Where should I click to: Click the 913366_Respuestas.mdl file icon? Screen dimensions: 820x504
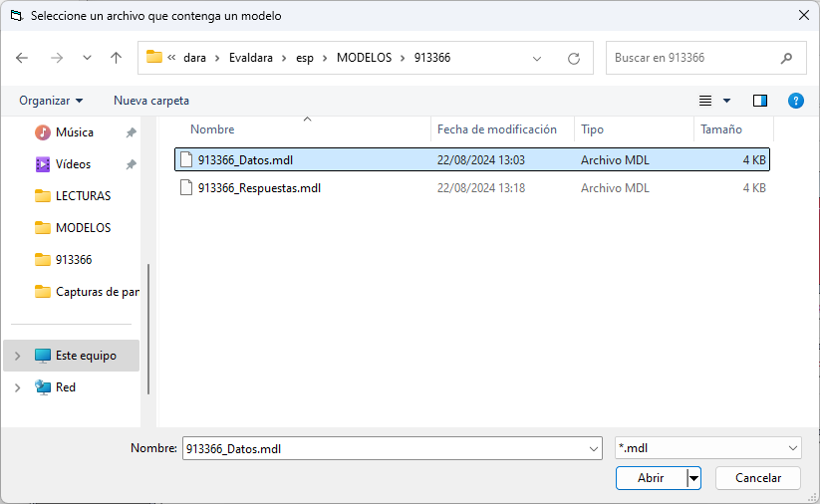click(186, 187)
